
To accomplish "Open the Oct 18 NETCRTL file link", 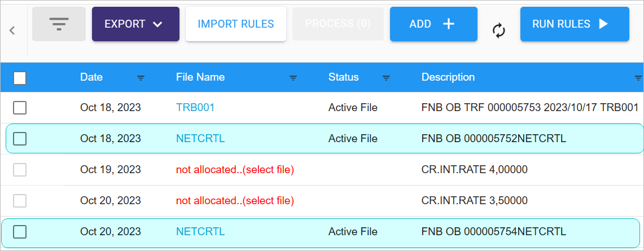I will coord(200,139).
